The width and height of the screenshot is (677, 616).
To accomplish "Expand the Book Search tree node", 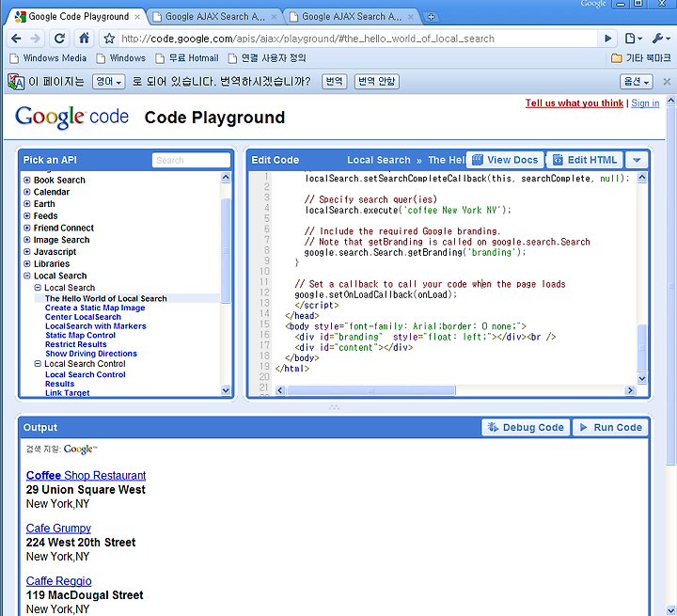I will 27,180.
